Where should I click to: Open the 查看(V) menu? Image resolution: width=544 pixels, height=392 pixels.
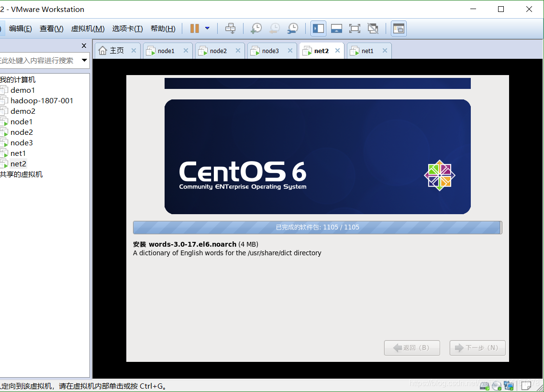51,29
